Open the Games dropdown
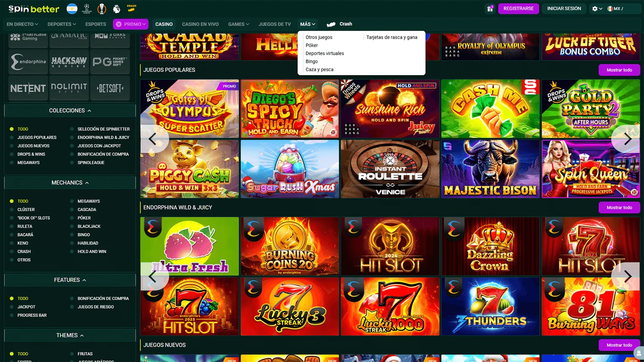This screenshot has height=362, width=644. pos(239,24)
